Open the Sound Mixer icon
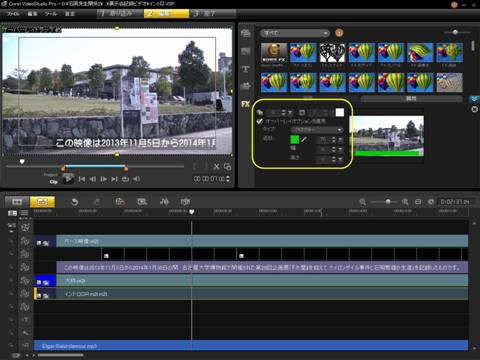The image size is (480, 360). click(x=164, y=202)
